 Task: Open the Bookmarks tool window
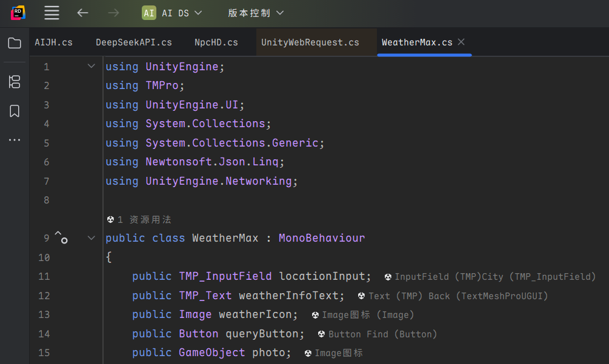coord(15,111)
